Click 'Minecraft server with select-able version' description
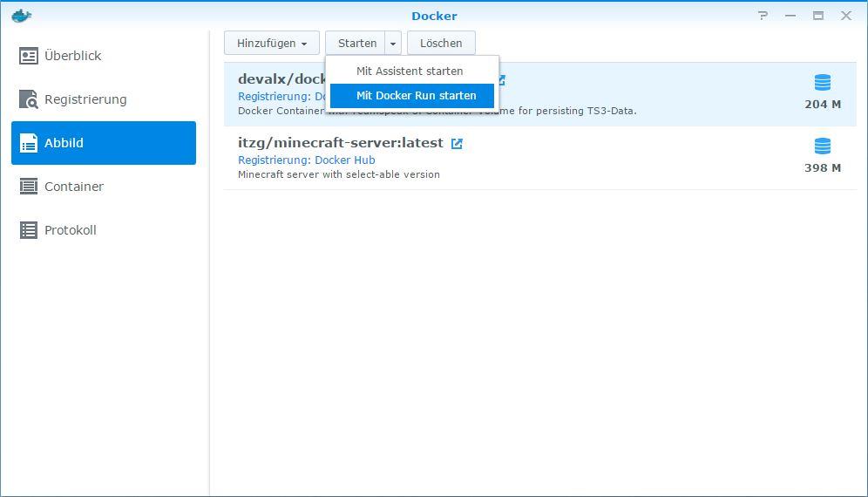 tap(339, 174)
